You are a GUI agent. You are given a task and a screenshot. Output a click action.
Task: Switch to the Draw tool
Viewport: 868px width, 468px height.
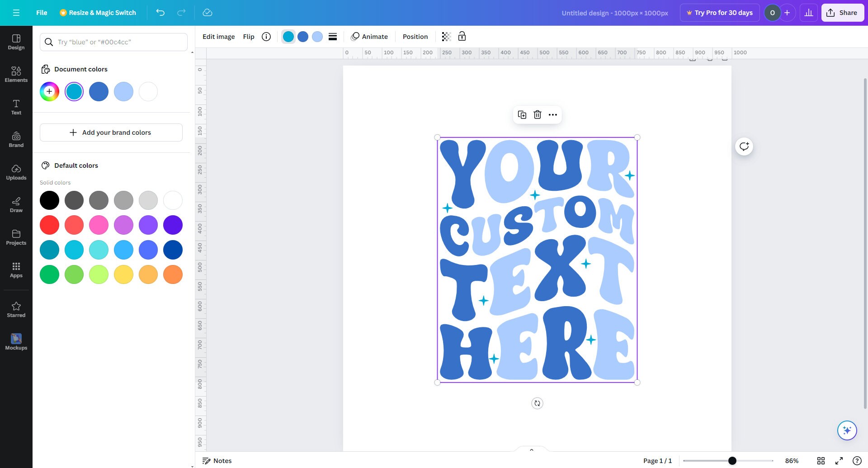(x=16, y=204)
